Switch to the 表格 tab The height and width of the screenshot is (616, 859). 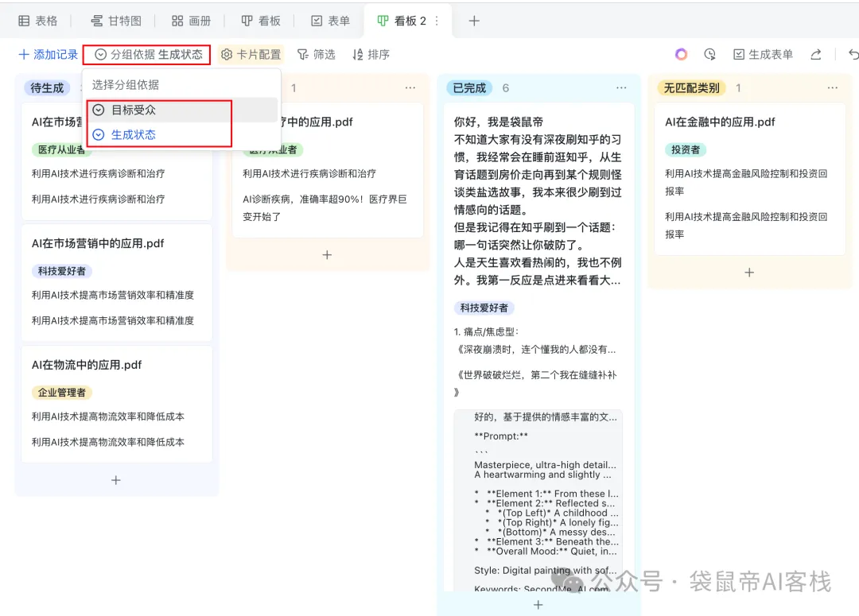pos(38,21)
